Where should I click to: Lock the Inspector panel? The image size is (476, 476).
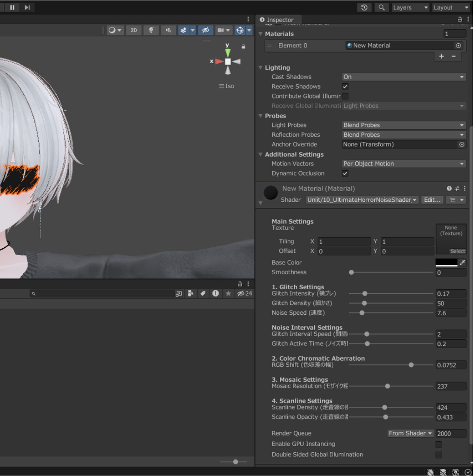(460, 19)
